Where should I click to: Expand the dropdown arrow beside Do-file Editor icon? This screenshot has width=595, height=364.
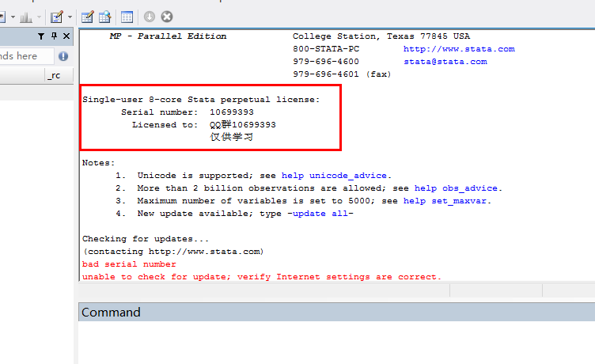[70, 17]
